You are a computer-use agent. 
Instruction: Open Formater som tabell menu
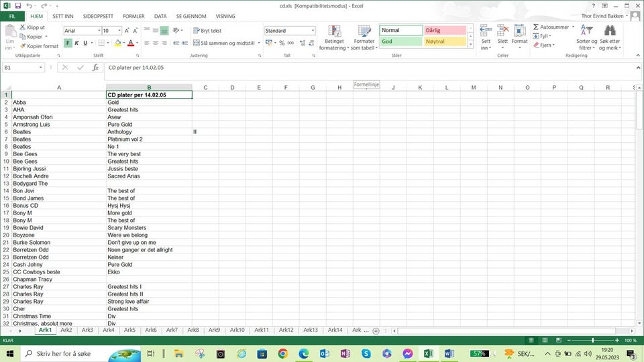click(x=364, y=38)
